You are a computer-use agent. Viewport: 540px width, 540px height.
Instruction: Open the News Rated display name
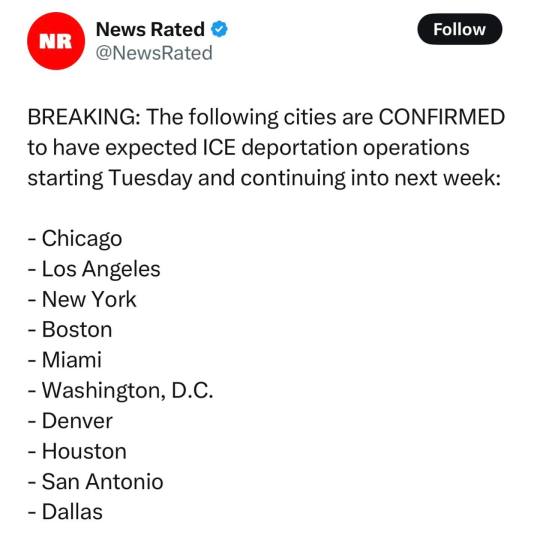click(x=150, y=29)
